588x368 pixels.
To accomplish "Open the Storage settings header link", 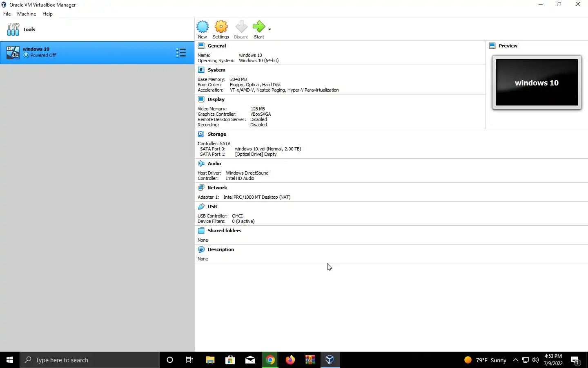I will point(217,134).
